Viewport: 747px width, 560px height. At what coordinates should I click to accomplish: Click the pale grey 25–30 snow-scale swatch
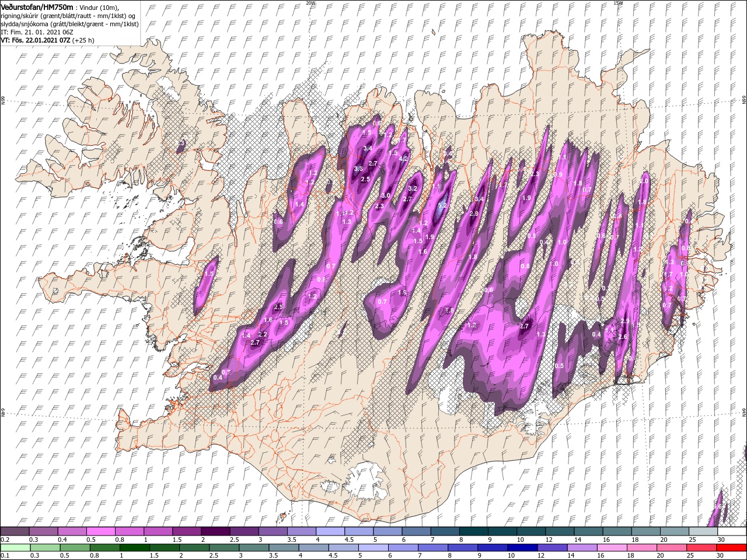click(x=703, y=531)
